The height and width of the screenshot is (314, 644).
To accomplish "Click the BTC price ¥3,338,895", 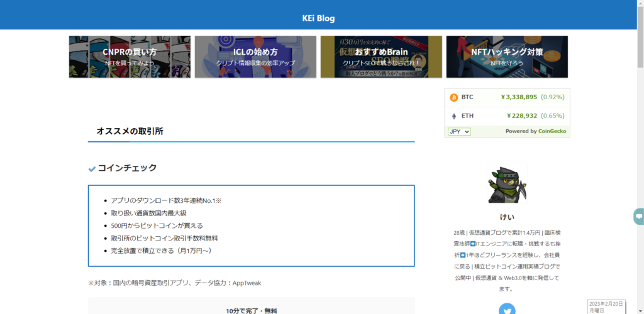I will point(518,97).
